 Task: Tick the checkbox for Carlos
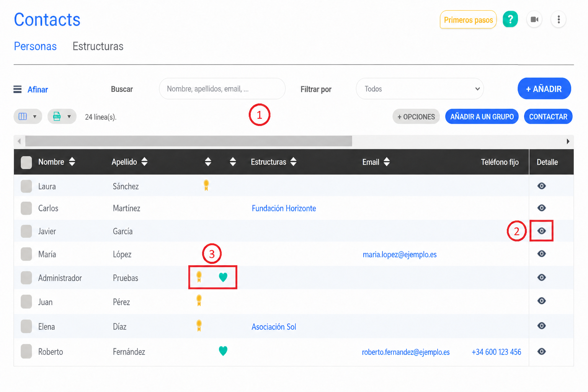click(x=26, y=208)
